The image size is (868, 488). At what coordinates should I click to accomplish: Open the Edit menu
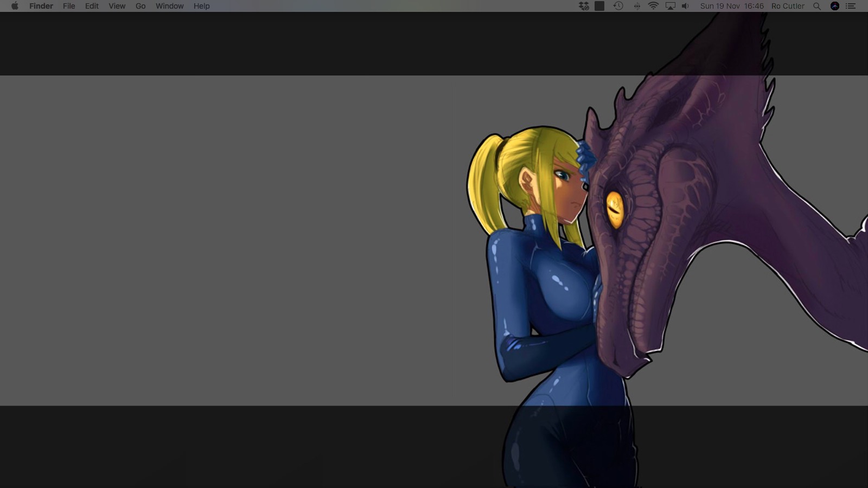point(92,6)
